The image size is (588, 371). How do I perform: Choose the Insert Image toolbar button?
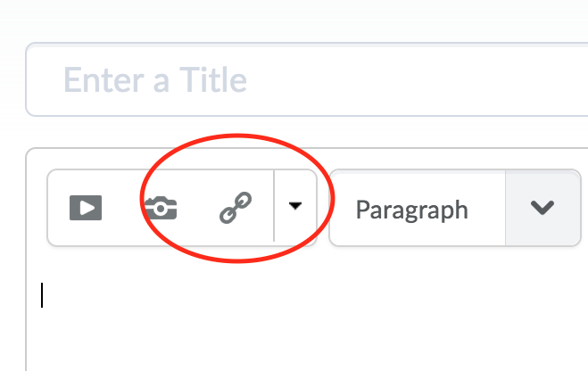click(161, 209)
